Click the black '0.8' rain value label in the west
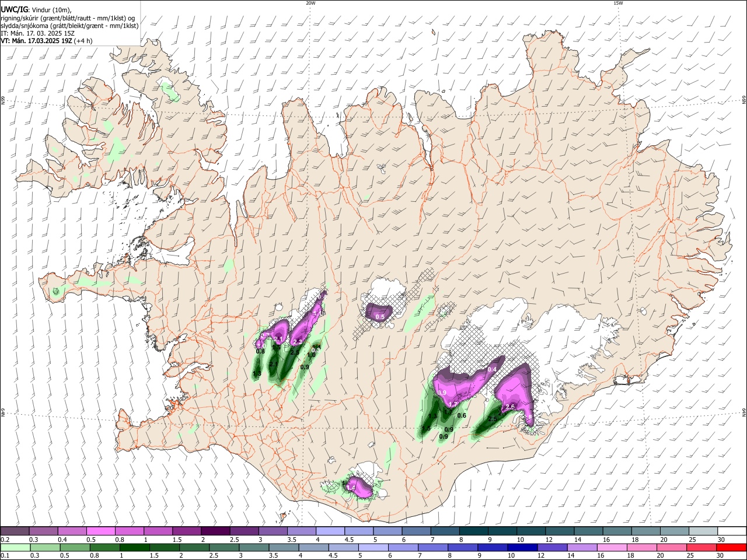The image size is (747, 560). pyautogui.click(x=260, y=351)
